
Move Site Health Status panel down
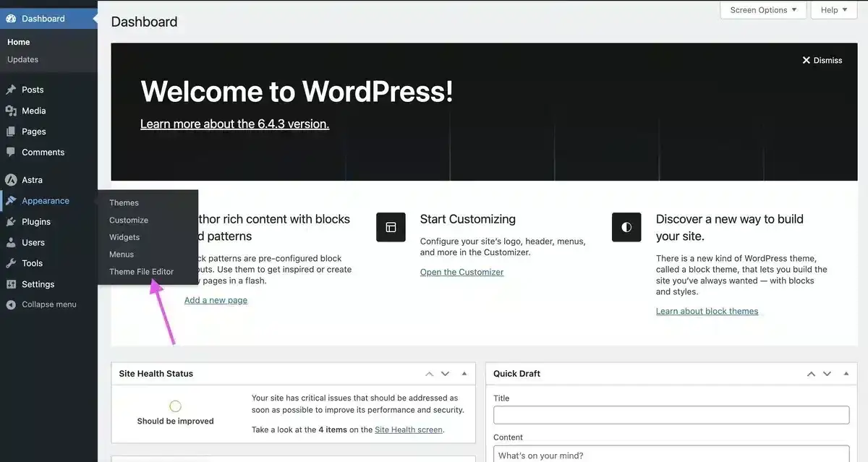tap(446, 374)
